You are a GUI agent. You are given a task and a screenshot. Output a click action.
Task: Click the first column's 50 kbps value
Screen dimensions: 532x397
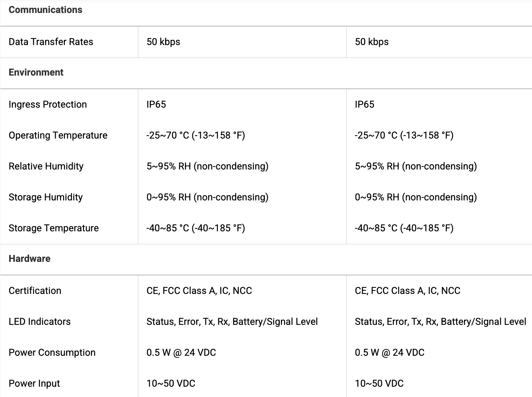click(x=163, y=42)
